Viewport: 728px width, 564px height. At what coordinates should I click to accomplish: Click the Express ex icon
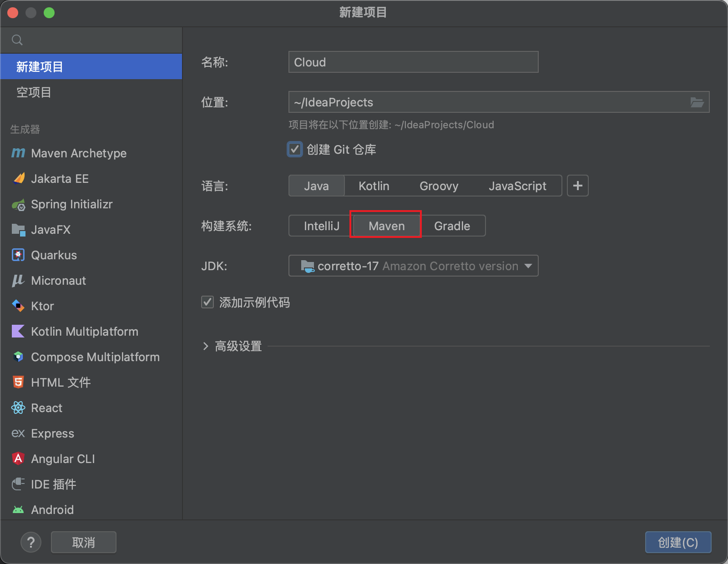[18, 433]
